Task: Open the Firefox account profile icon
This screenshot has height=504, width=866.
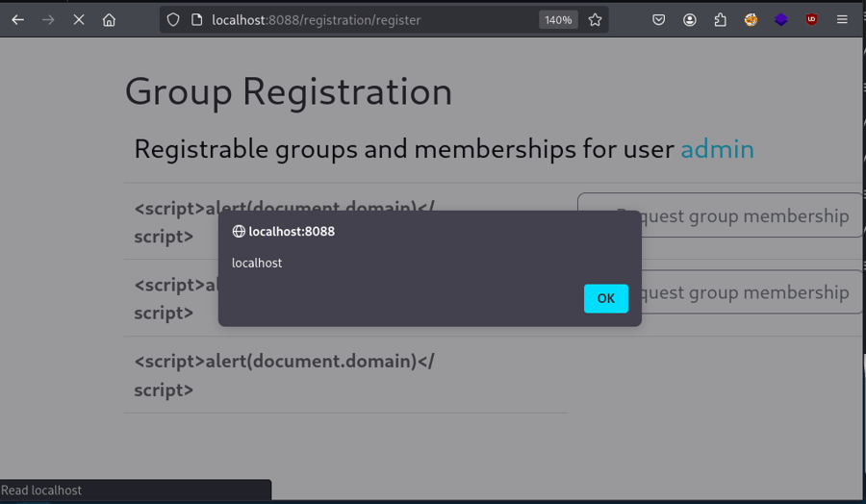Action: point(690,19)
